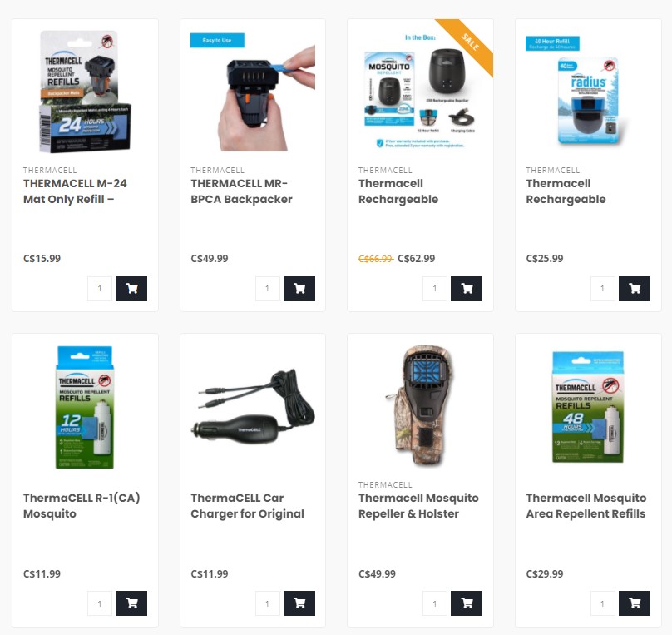Add Mosquito Repeller & Holster to cart
672x635 pixels.
[x=467, y=603]
